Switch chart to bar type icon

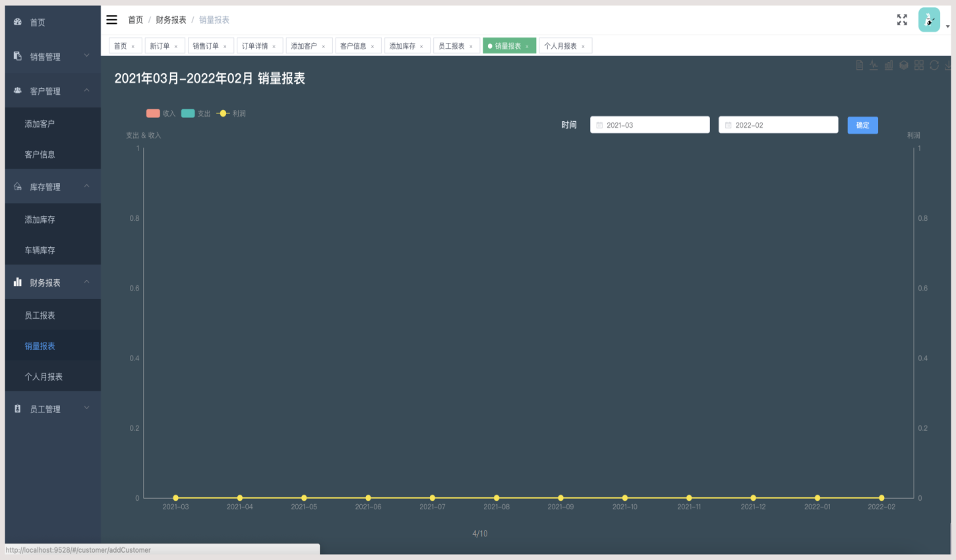889,65
